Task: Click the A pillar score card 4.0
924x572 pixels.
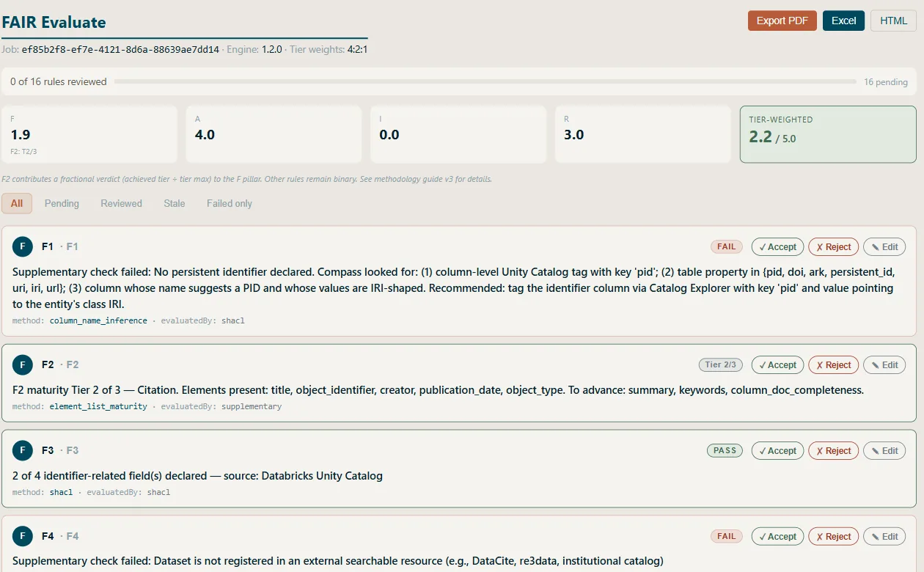Action: (274, 134)
